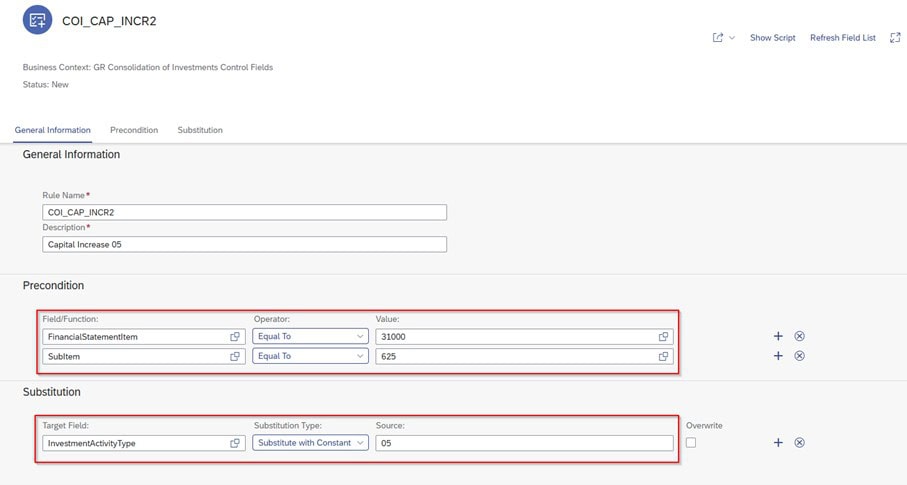Open value help for FinancialStatementItem field
This screenshot has width=907, height=485.
(x=235, y=337)
